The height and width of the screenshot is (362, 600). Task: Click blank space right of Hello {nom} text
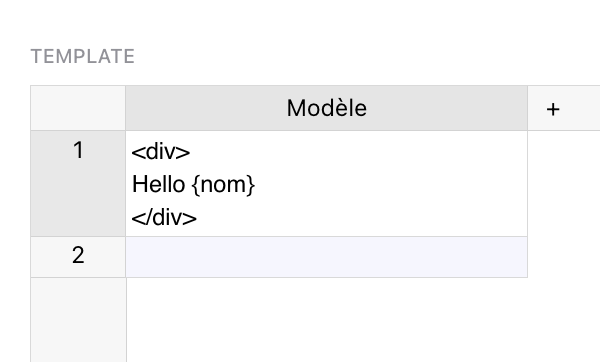[x=390, y=185]
